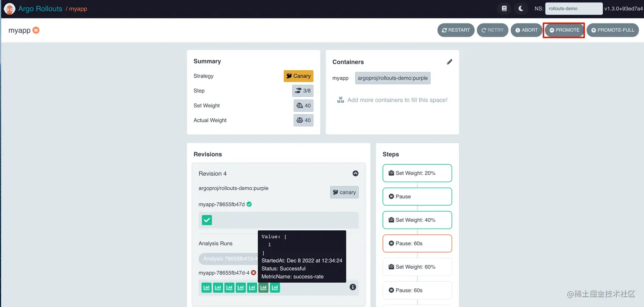Click the seventh analysis measurement tile
The height and width of the screenshot is (307, 644).
[275, 288]
